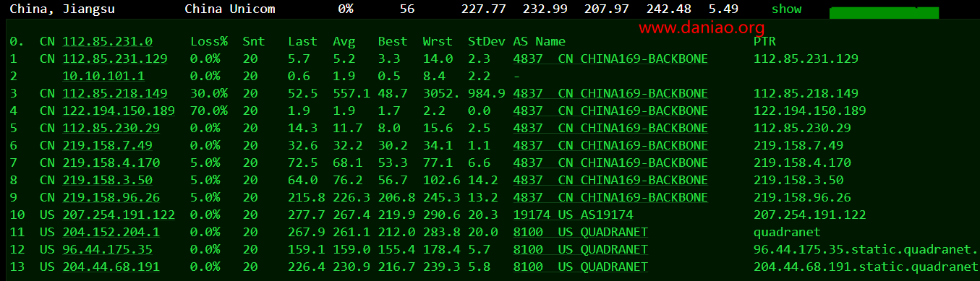Select the 984.9 standard deviation value
980x281 pixels.
487,93
